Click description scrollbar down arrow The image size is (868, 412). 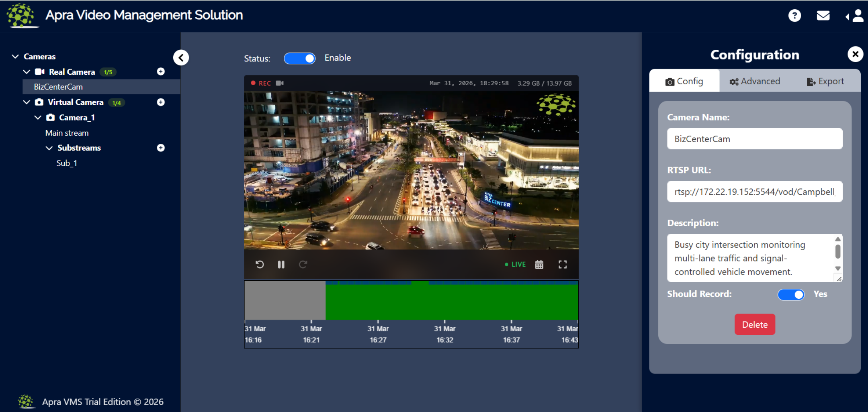coord(838,268)
